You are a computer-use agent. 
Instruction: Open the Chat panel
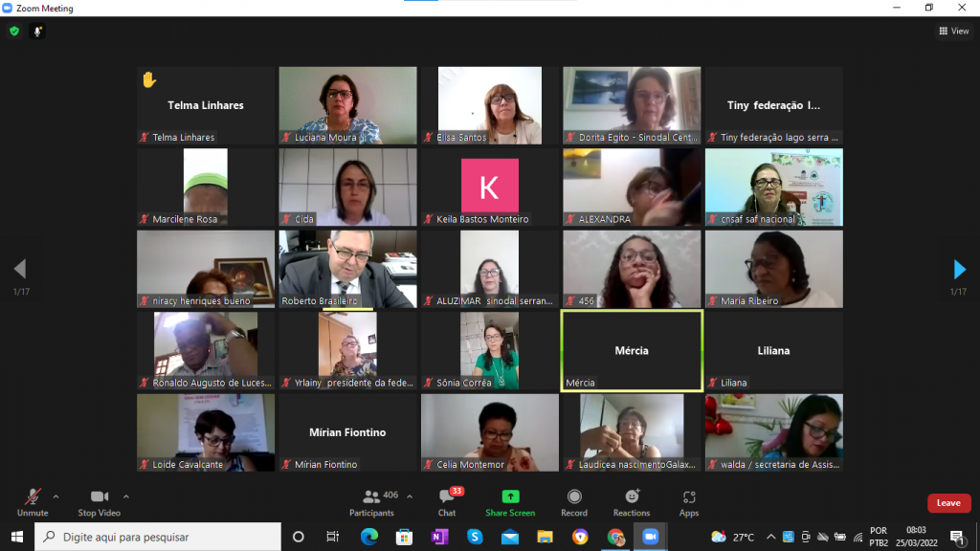coord(447,502)
